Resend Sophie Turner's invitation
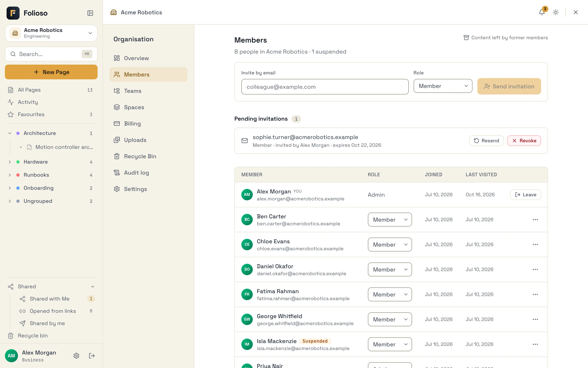 (486, 141)
